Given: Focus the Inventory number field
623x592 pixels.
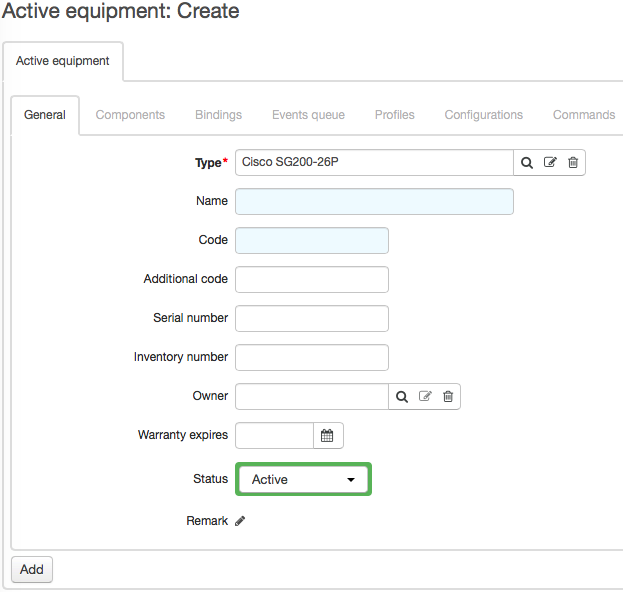Looking at the screenshot, I should (312, 357).
